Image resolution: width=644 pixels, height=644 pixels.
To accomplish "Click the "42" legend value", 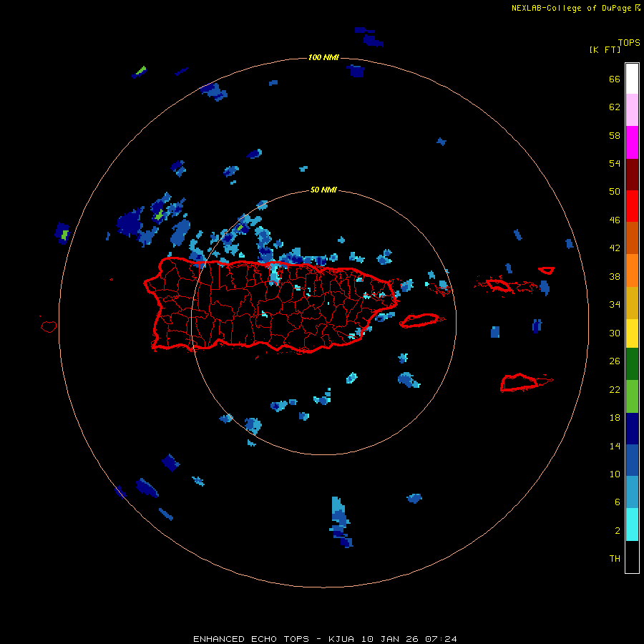I will coord(615,248).
